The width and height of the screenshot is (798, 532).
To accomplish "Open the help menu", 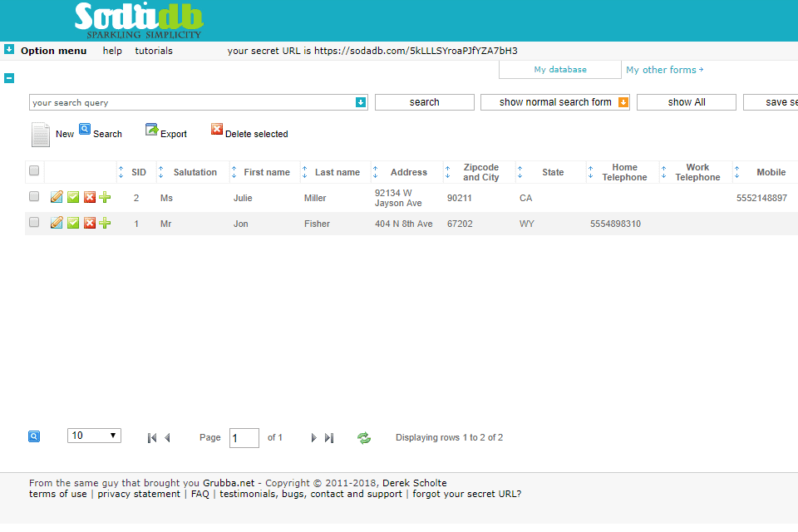I will pos(112,51).
